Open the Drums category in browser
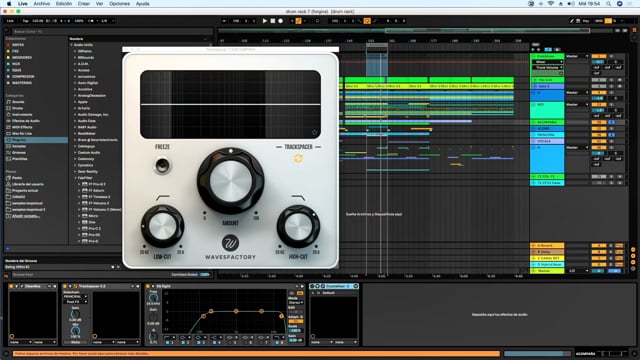640x360 pixels. pyautogui.click(x=18, y=108)
